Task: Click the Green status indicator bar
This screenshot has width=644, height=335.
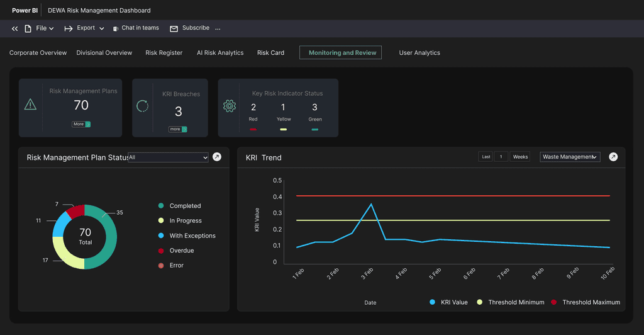Action: (x=315, y=130)
